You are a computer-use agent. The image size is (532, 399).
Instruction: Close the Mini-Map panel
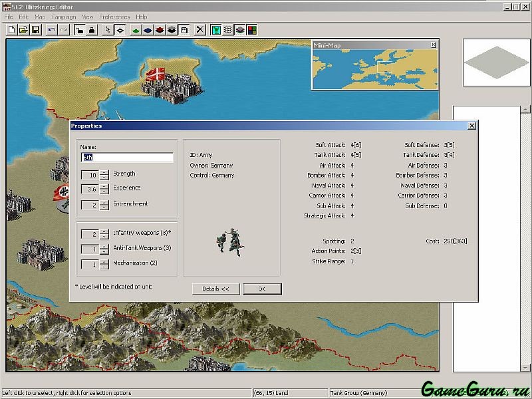(434, 45)
